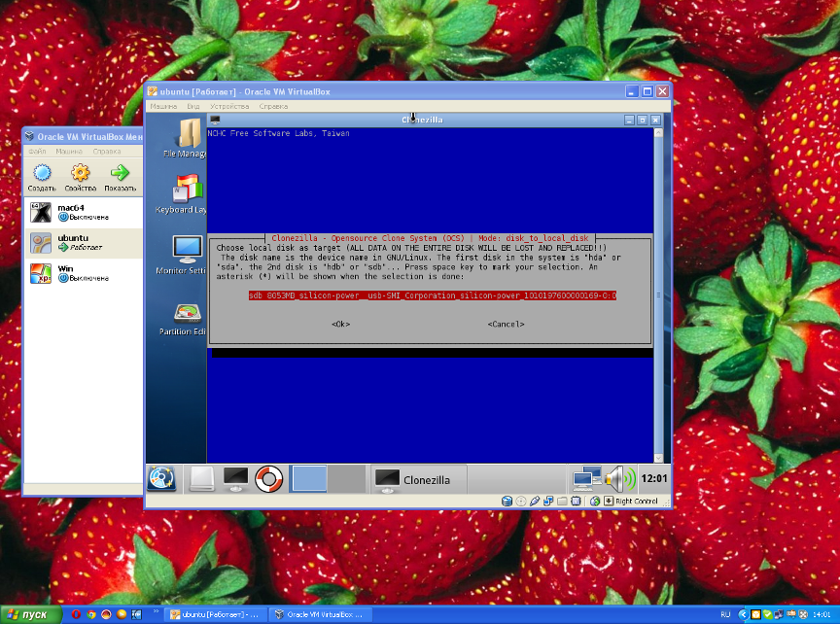Click the RU language indicator
The height and width of the screenshot is (624, 840).
pyautogui.click(x=725, y=614)
